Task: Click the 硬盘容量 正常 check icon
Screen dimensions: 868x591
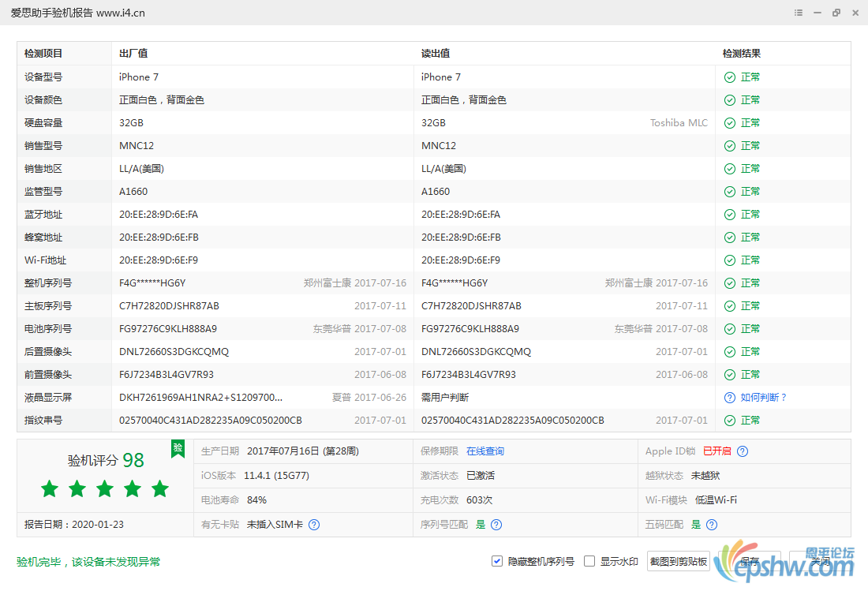Action: pos(730,123)
